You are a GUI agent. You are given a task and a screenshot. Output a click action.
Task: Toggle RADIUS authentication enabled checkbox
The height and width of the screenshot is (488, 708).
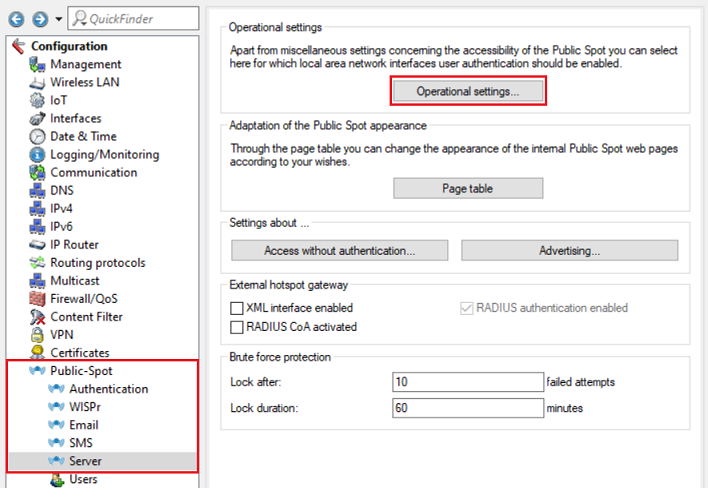click(465, 308)
